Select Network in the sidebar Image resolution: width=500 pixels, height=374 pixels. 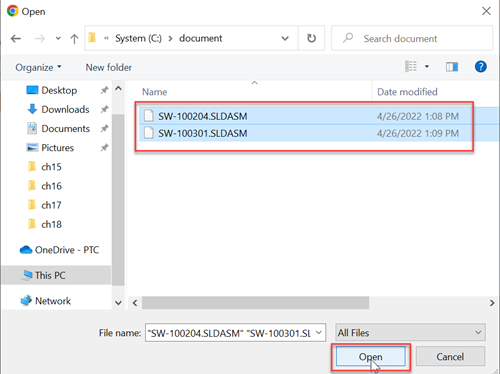53,301
